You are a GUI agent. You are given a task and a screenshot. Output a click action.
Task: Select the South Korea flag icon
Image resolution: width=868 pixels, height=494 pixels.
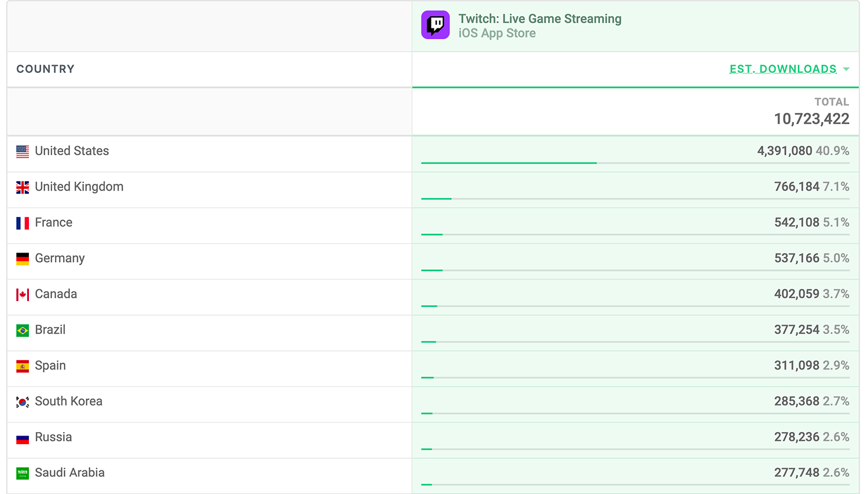tap(22, 401)
